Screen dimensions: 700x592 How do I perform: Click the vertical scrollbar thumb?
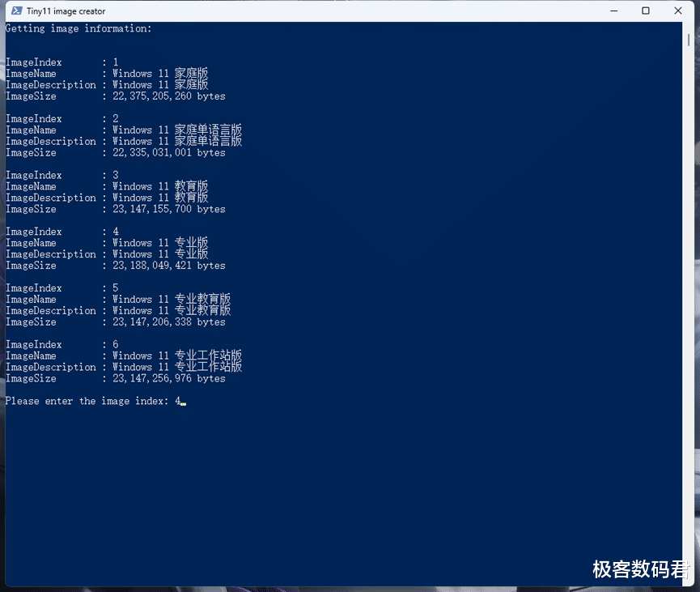[689, 40]
